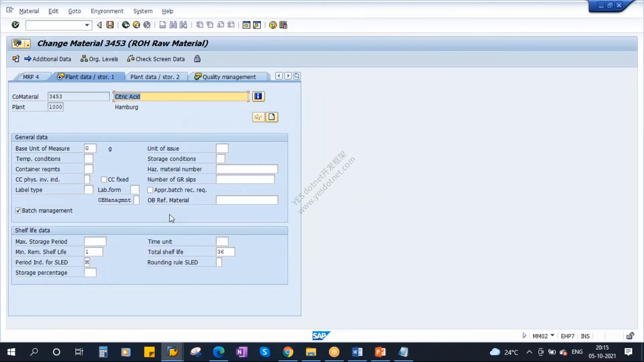
Task: Open the command field dropdown arrow
Action: tap(87, 25)
